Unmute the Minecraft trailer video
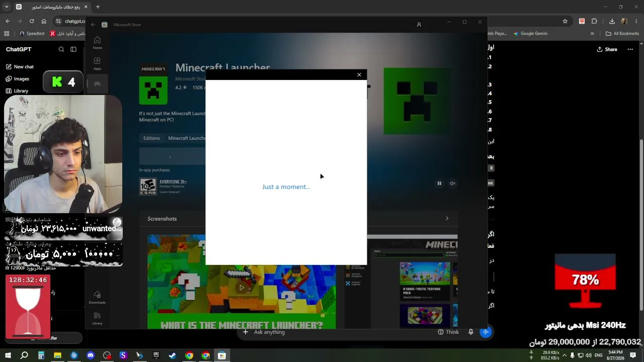 (452, 184)
